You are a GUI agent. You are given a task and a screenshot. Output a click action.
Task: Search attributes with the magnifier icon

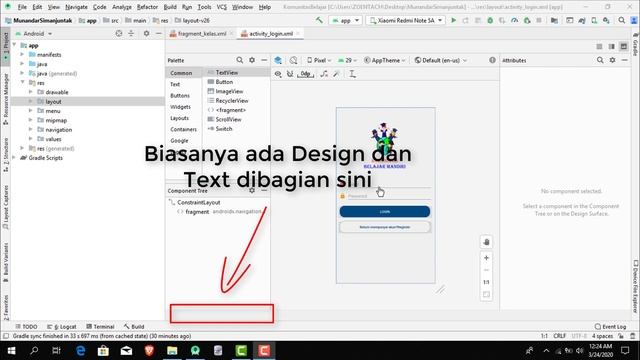[x=600, y=60]
